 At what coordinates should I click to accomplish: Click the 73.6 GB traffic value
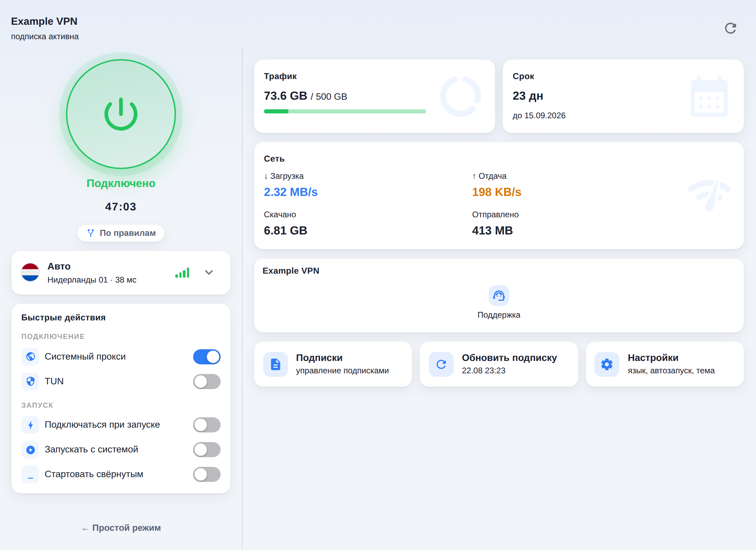[x=285, y=96]
